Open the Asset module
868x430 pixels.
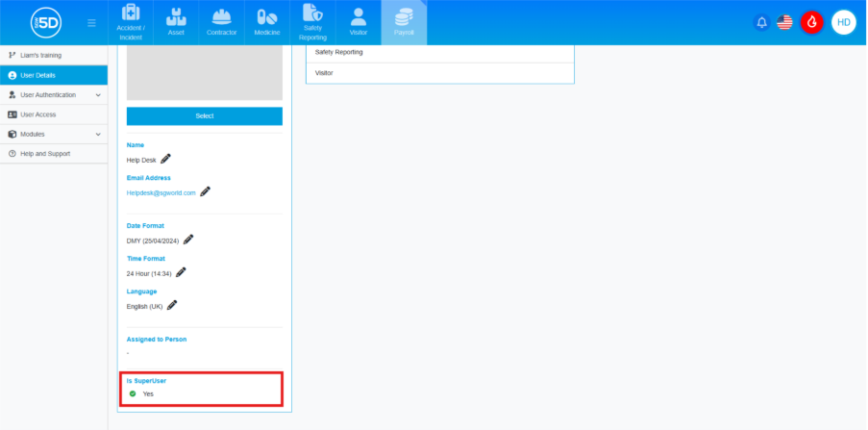(x=176, y=22)
